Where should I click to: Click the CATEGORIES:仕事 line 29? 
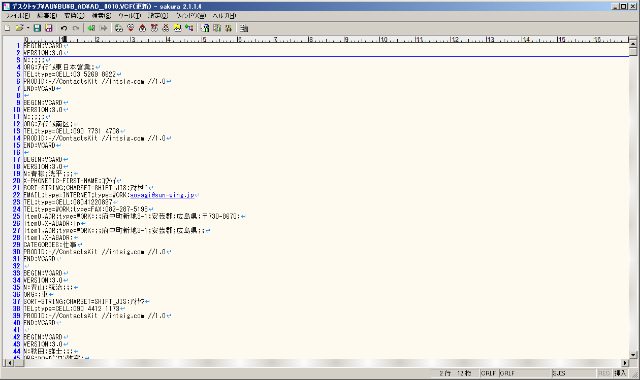[x=50, y=244]
